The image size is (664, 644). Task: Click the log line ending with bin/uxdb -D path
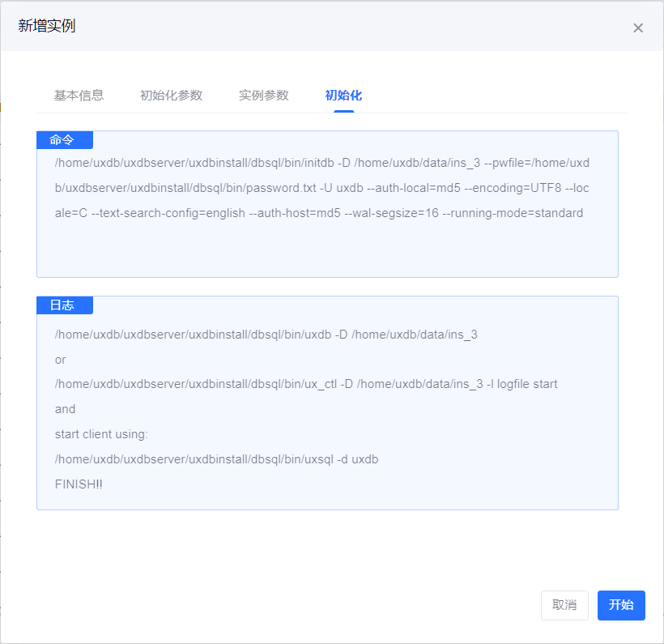coord(266,334)
